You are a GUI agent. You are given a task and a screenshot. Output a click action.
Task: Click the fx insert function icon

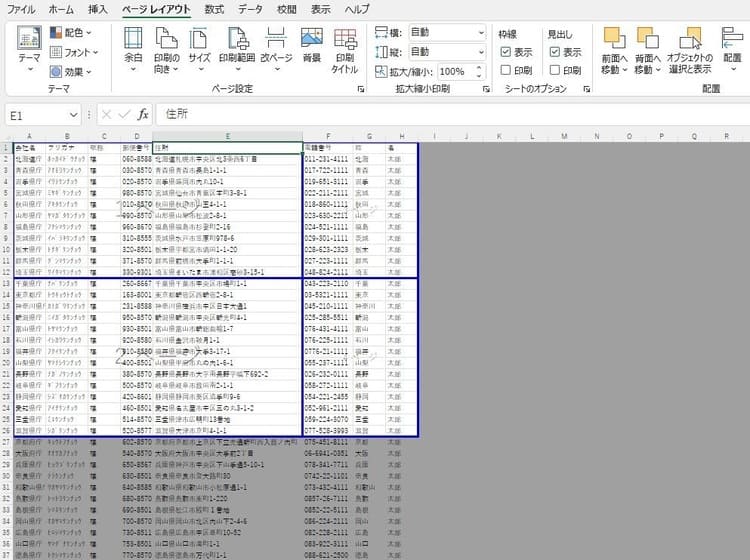tap(143, 115)
